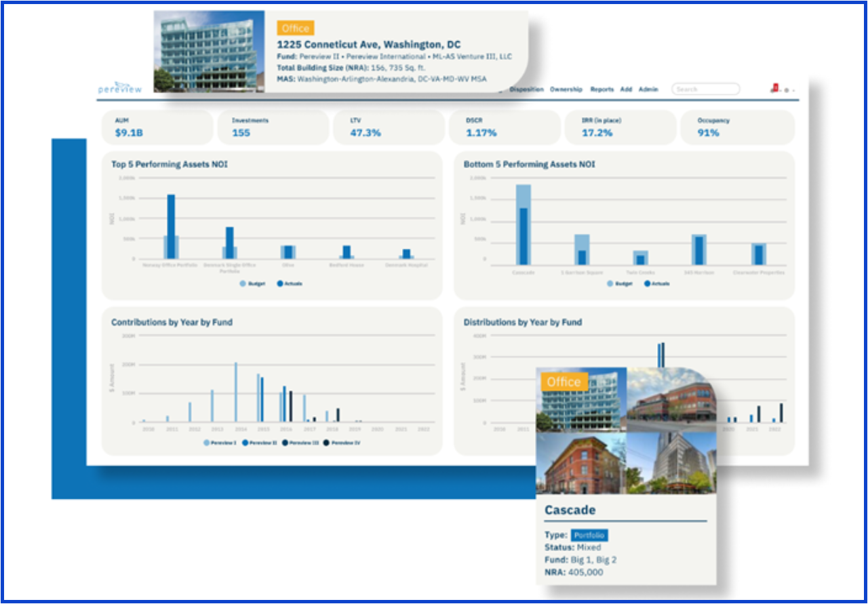The height and width of the screenshot is (604, 868).
Task: Click the Bottom 5 Performing Assets NOI title
Action: [x=529, y=164]
